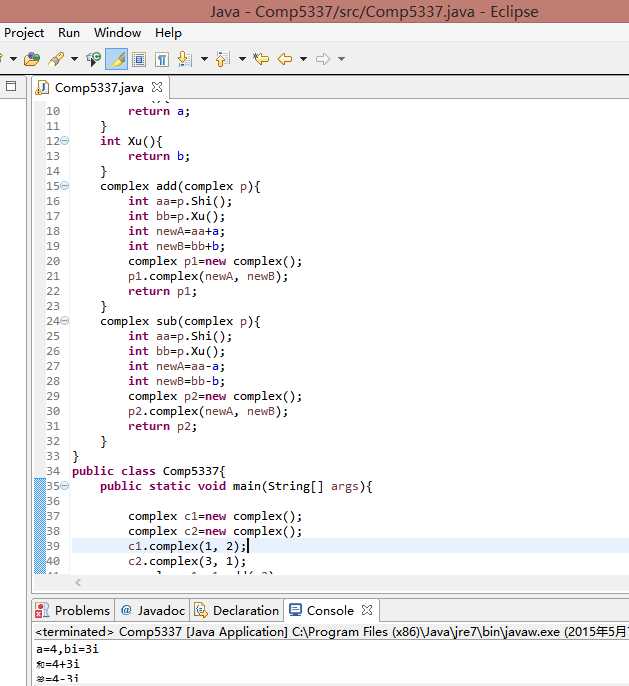Open the Forward history dropdown arrow
The image size is (629, 686).
(341, 59)
